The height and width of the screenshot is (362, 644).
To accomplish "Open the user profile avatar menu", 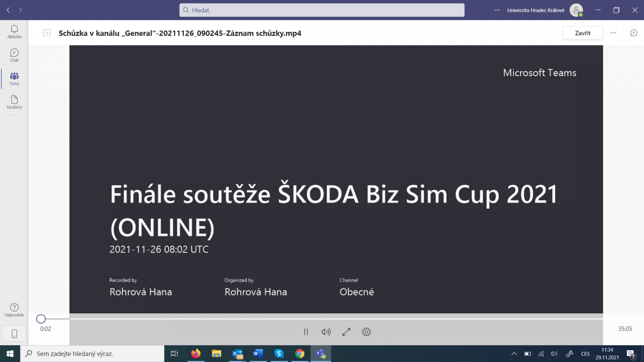I will point(576,10).
